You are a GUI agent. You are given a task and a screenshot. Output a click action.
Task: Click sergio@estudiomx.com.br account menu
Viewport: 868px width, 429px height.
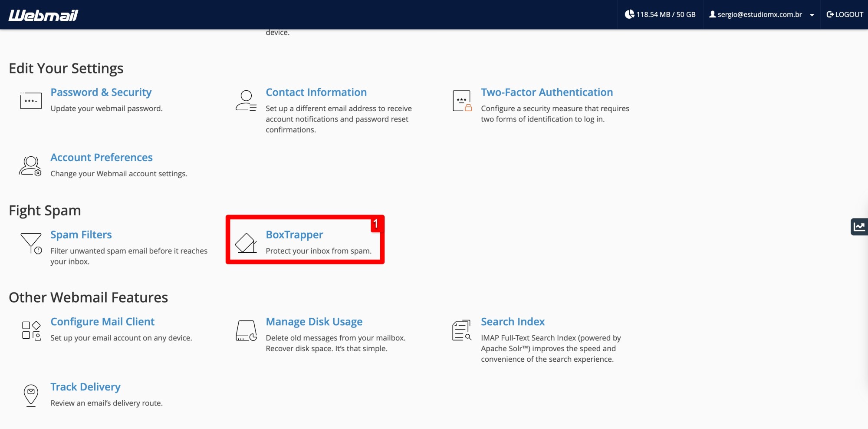[759, 14]
